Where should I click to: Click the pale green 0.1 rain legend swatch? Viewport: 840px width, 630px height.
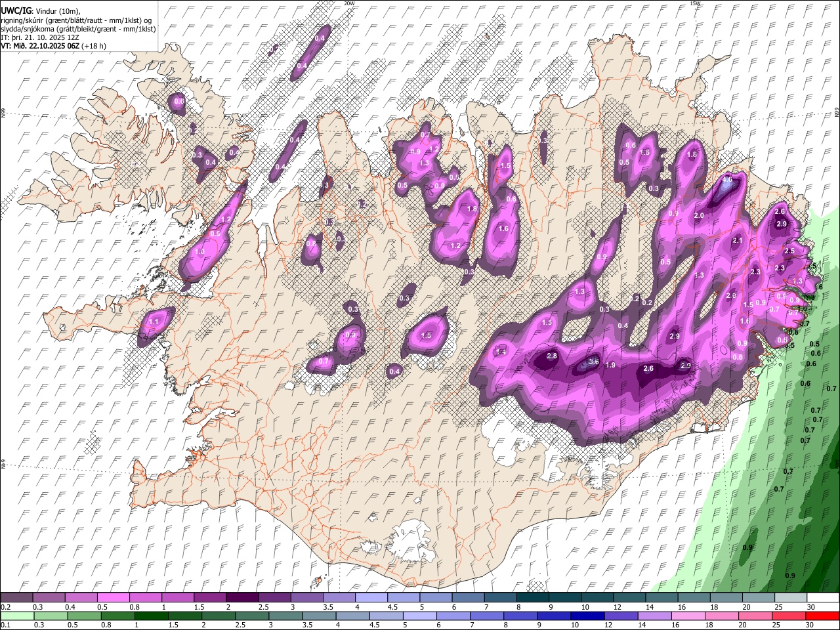pos(16,616)
